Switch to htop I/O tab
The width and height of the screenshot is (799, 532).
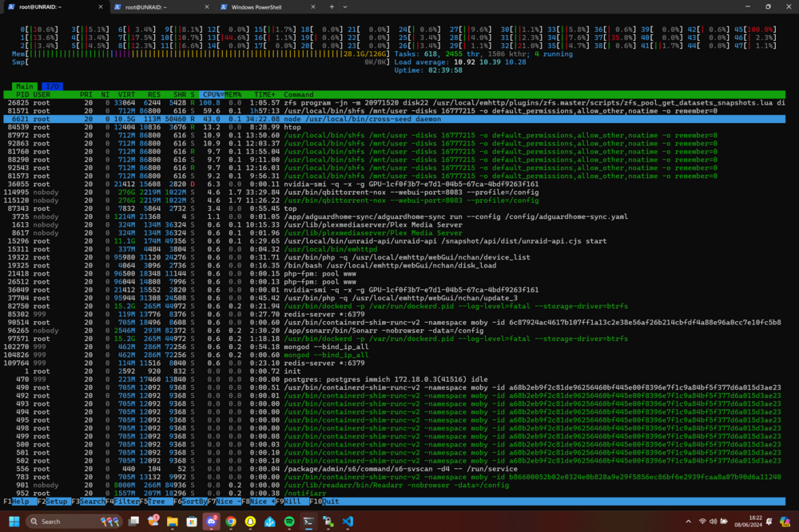[52, 86]
